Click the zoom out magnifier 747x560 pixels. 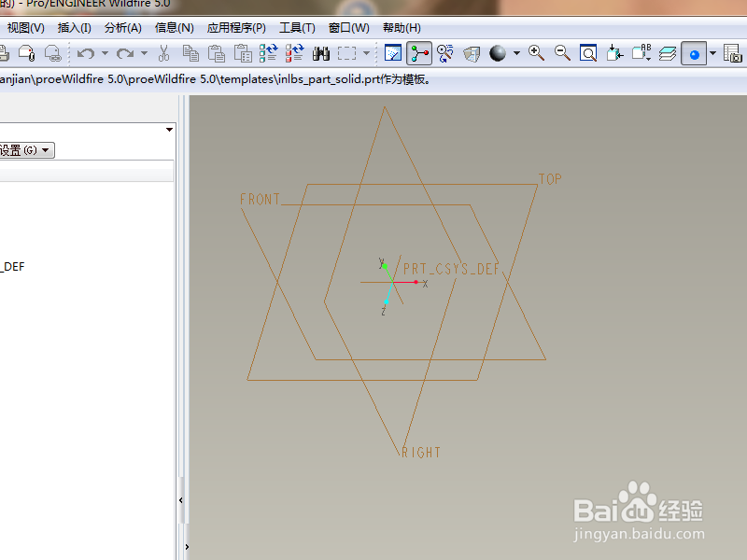(563, 53)
